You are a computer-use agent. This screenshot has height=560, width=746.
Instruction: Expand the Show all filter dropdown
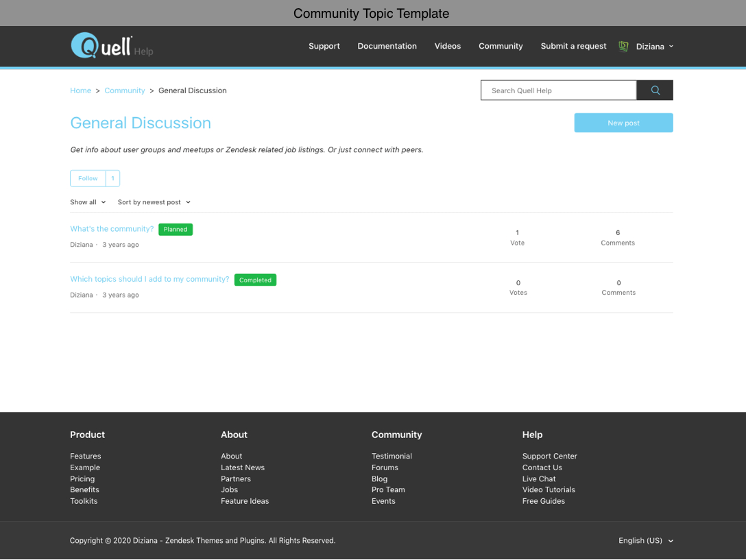click(88, 202)
